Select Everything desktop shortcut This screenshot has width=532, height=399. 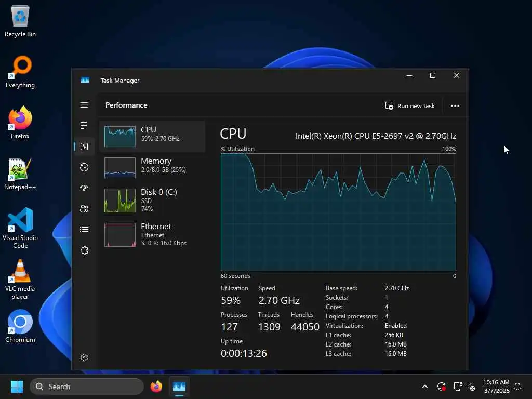(x=20, y=72)
